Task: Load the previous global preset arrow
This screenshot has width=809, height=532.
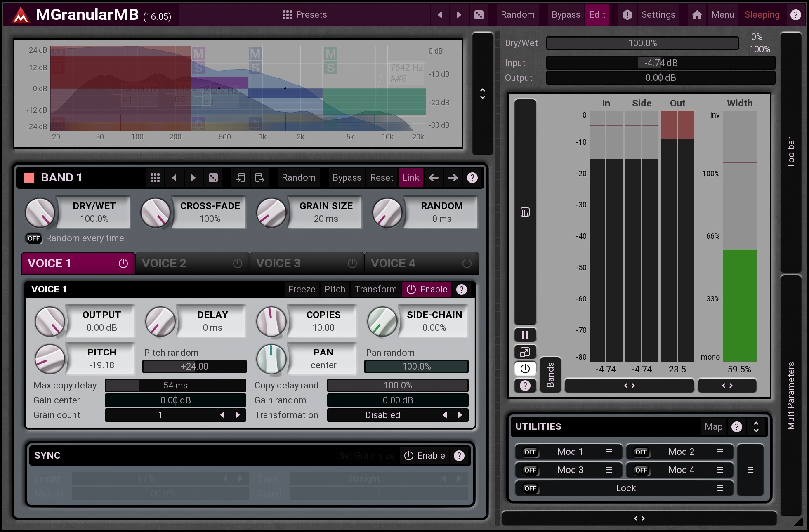Action: point(440,15)
